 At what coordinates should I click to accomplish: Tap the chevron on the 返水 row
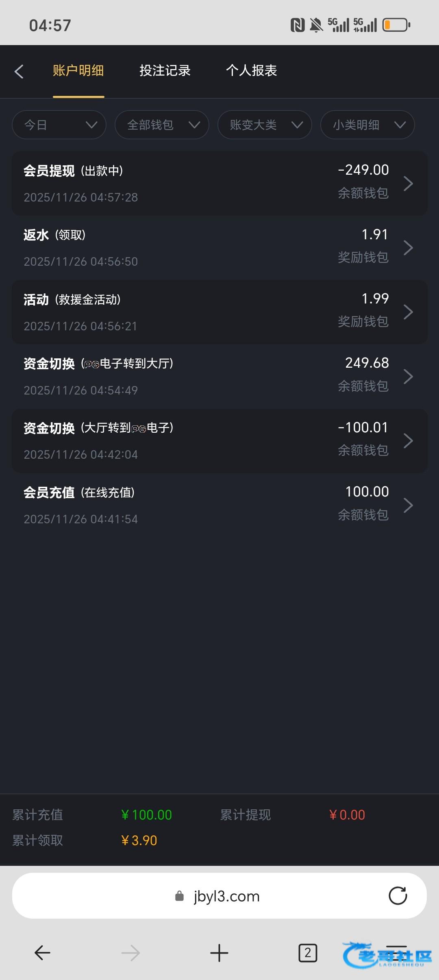(x=408, y=248)
